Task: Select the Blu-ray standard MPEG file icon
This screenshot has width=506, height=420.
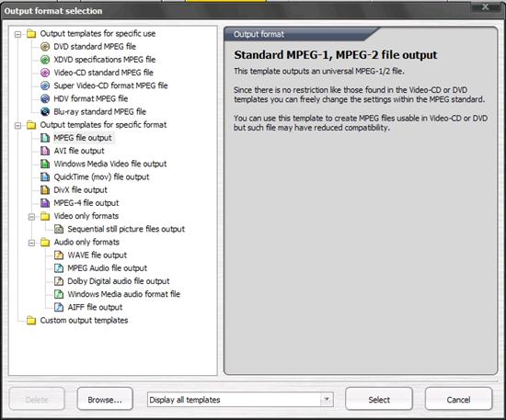Action: (x=45, y=111)
